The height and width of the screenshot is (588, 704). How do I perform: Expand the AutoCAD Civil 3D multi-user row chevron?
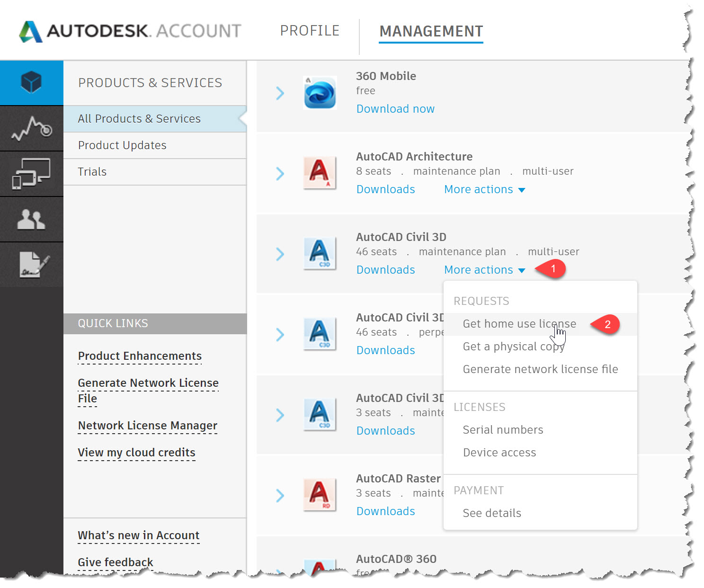[280, 254]
